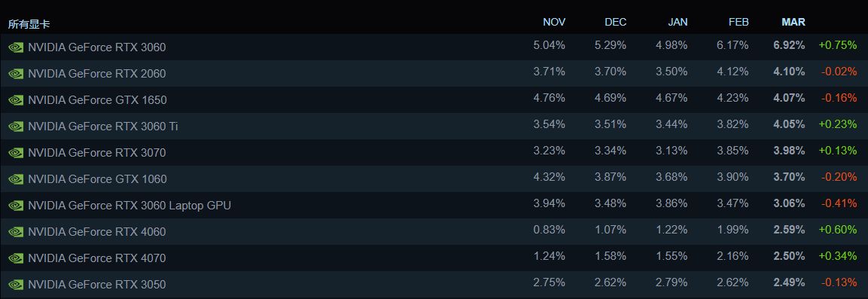Viewport: 868px width, 299px height.
Task: Click the NVIDIA logo beside RTX 3060
Action: coord(16,47)
